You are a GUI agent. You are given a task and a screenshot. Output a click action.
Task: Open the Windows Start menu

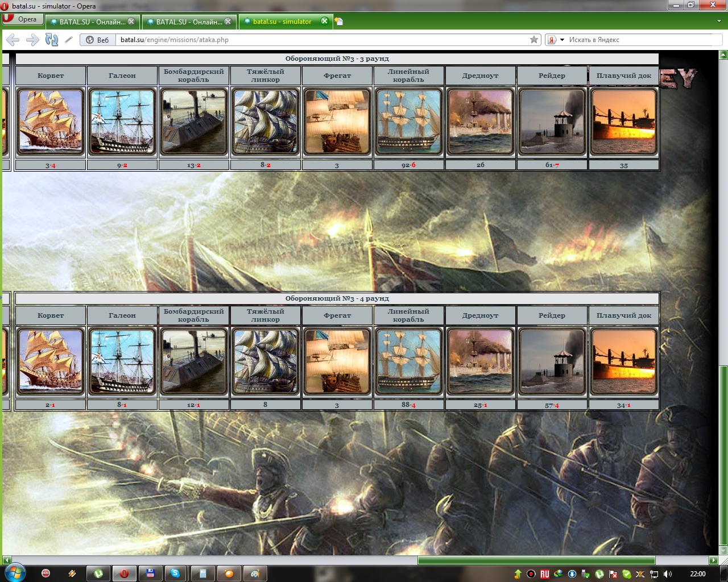15,573
